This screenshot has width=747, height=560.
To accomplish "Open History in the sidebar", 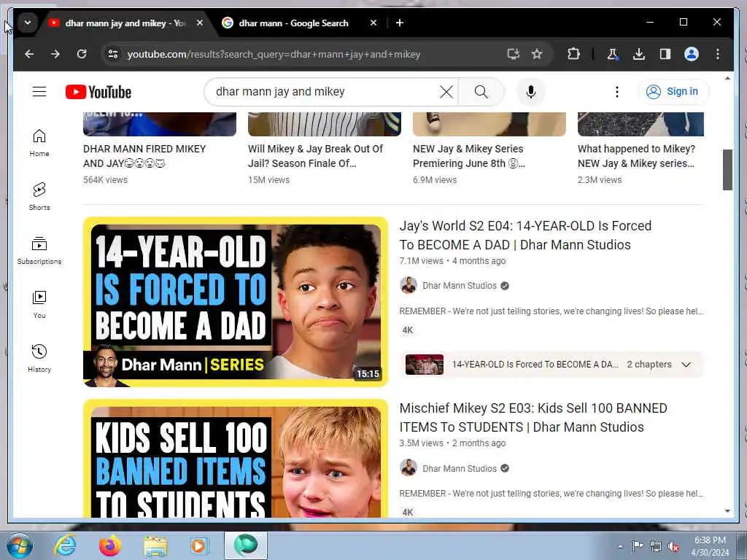I will click(x=39, y=359).
